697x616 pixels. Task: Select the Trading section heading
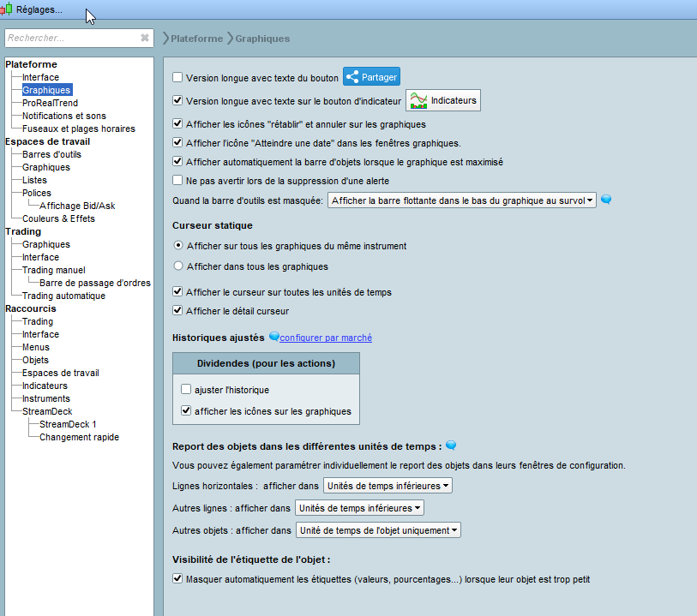click(23, 231)
